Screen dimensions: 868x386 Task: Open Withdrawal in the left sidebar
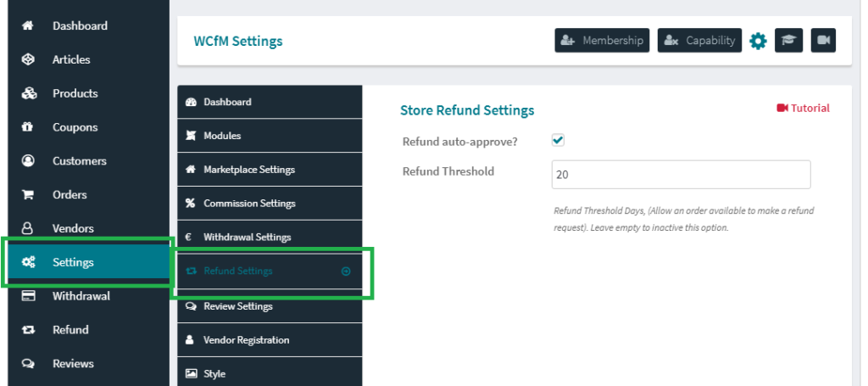tap(88, 296)
